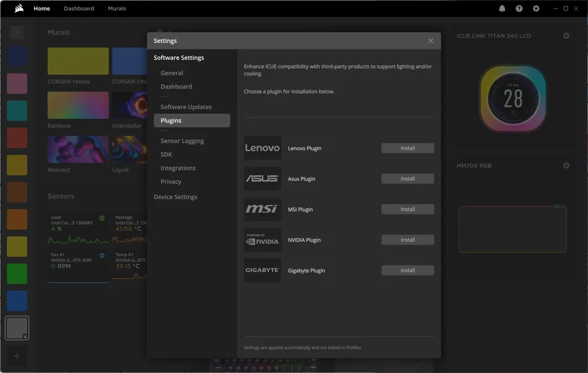Open iCUE LINK TITAN 240 LCD gear
The width and height of the screenshot is (588, 373).
click(x=566, y=36)
